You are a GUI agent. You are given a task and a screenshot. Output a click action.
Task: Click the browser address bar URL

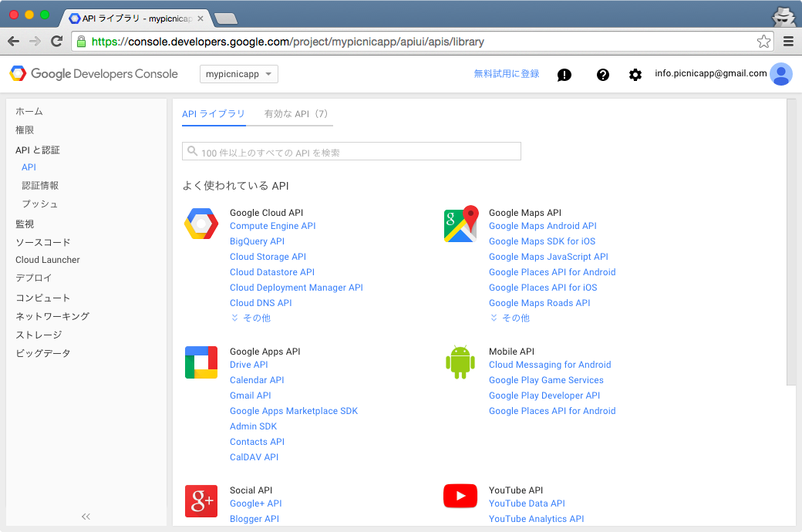pyautogui.click(x=288, y=42)
